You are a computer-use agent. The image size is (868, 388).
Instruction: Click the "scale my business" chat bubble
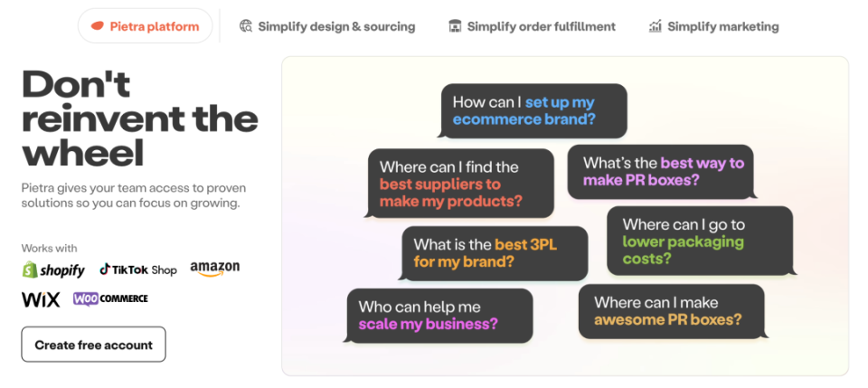pyautogui.click(x=439, y=316)
